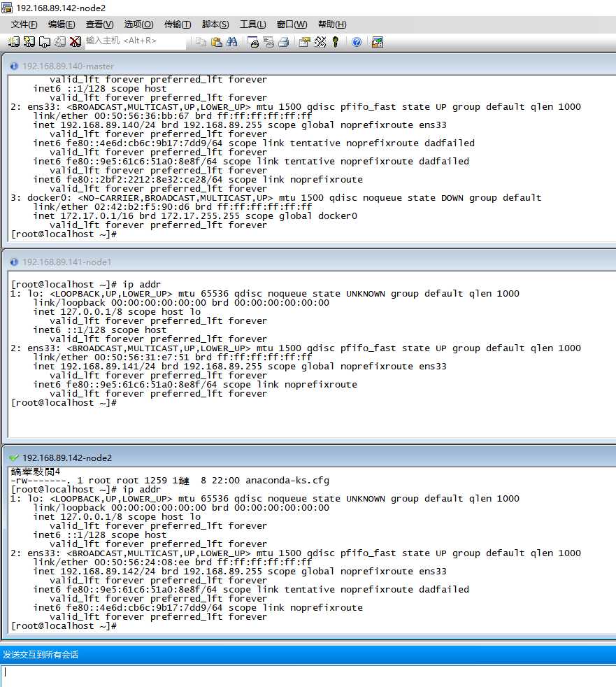This screenshot has width=616, height=687.
Task: Click the Find binoculars icon
Action: [x=231, y=41]
